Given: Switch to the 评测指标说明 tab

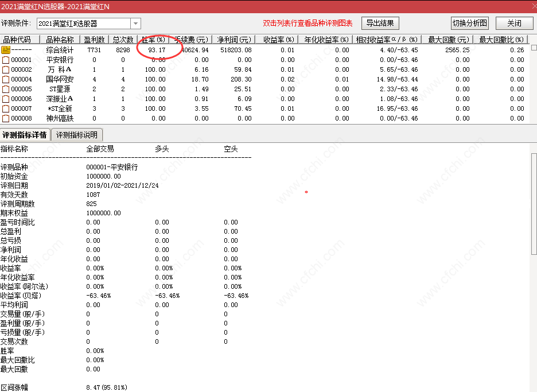Looking at the screenshot, I should [x=77, y=135].
